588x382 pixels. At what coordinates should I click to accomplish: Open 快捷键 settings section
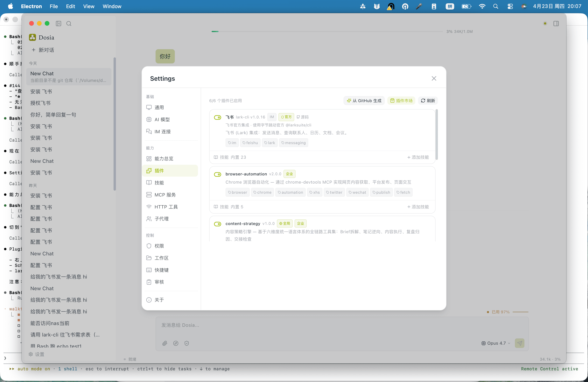click(170, 270)
